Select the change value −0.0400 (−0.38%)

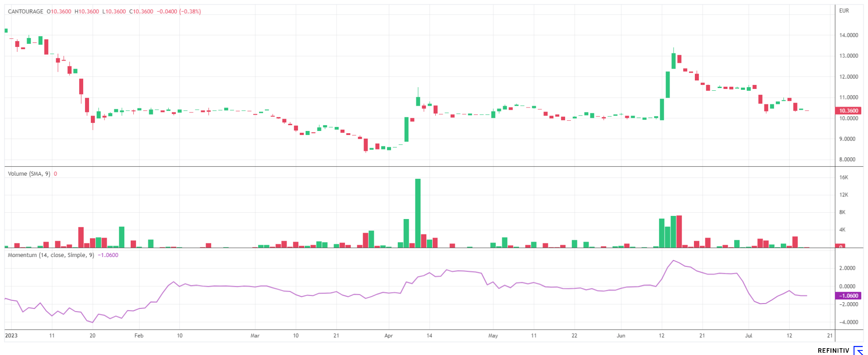click(179, 11)
